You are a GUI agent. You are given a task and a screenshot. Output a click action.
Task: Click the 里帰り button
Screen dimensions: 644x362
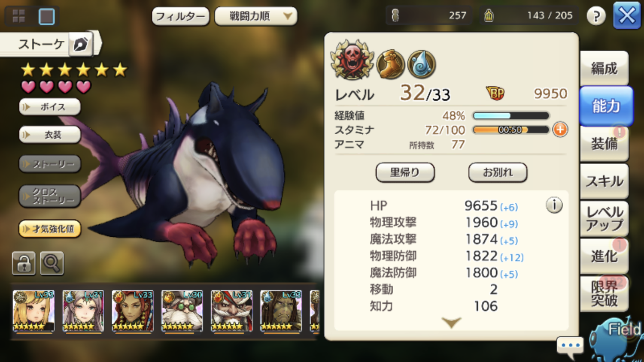click(405, 172)
